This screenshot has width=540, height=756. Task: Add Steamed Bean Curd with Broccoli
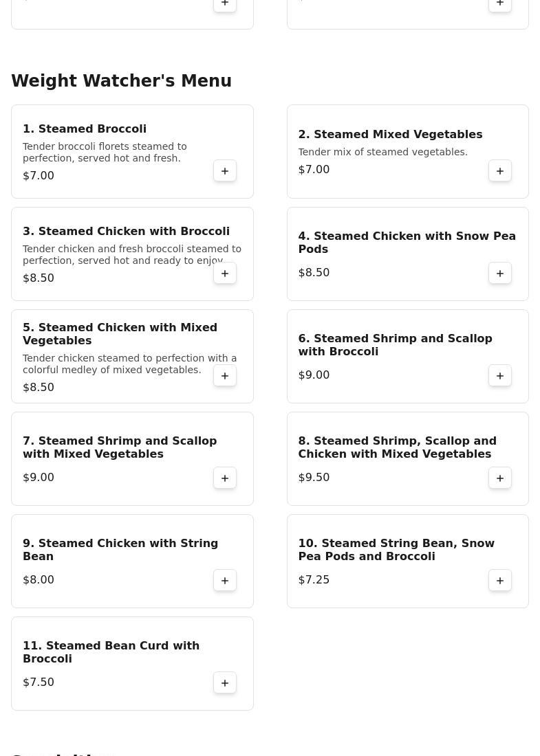pyautogui.click(x=225, y=683)
